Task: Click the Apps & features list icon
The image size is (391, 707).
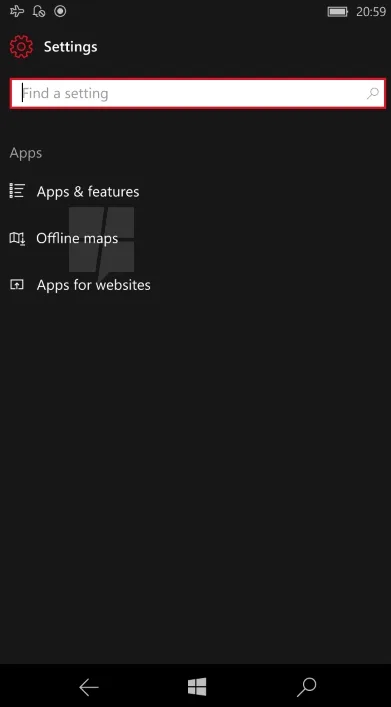Action: (17, 191)
